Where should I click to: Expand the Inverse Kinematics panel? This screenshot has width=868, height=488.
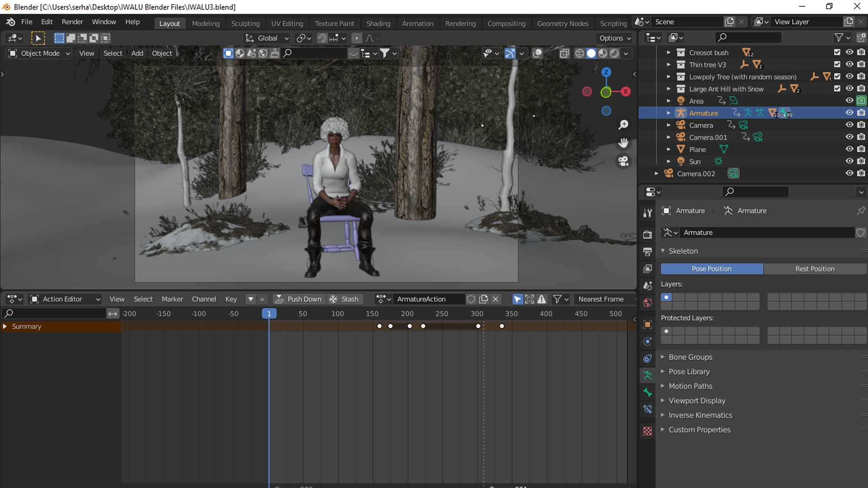(x=700, y=415)
